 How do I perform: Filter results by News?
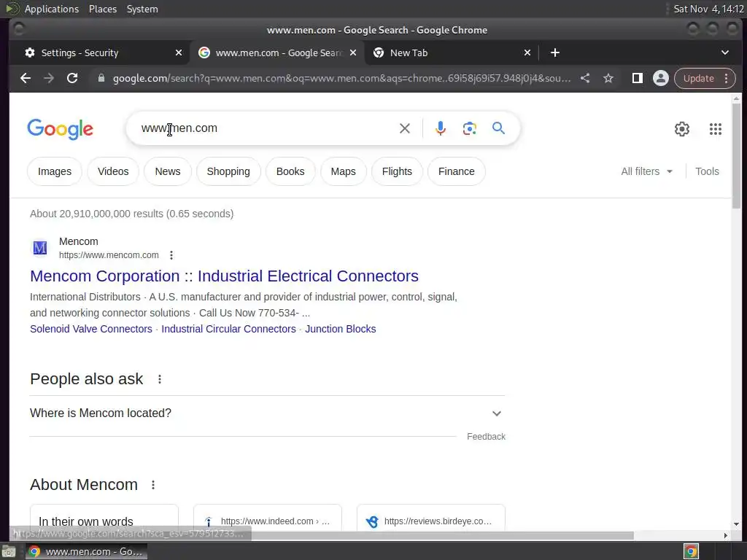168,171
